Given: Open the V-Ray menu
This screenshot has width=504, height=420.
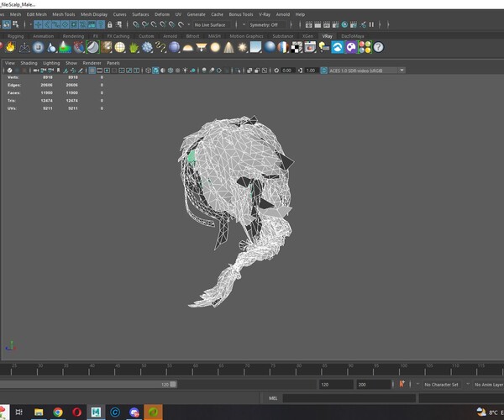Looking at the screenshot, I should point(265,14).
